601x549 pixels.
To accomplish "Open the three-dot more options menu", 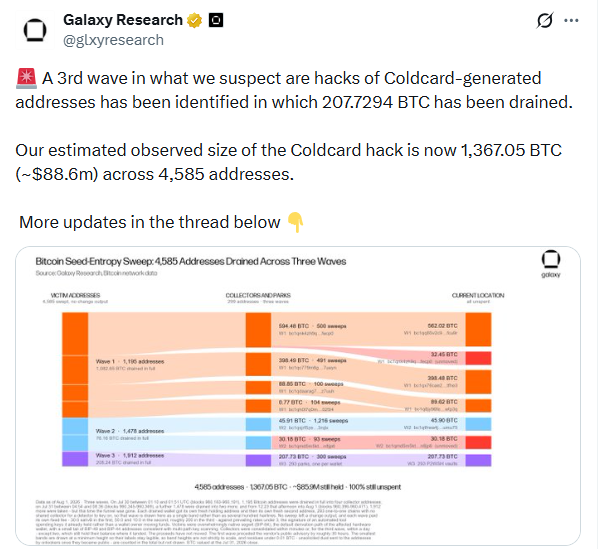I will [x=571, y=20].
